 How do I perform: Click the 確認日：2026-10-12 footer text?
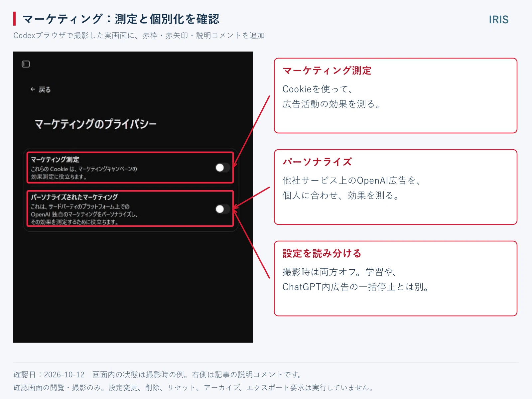49,375
